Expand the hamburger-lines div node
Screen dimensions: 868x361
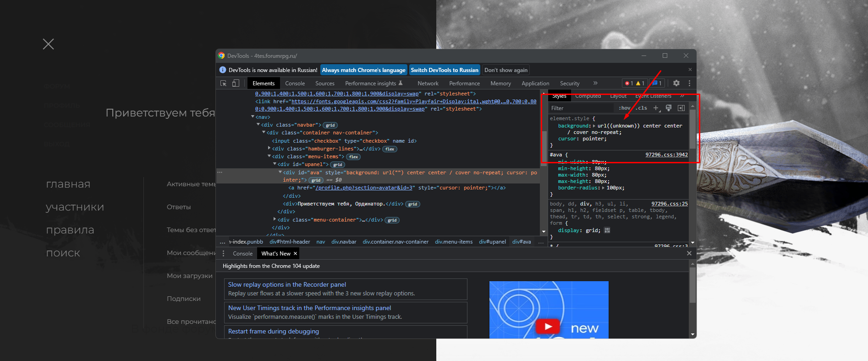(x=269, y=148)
